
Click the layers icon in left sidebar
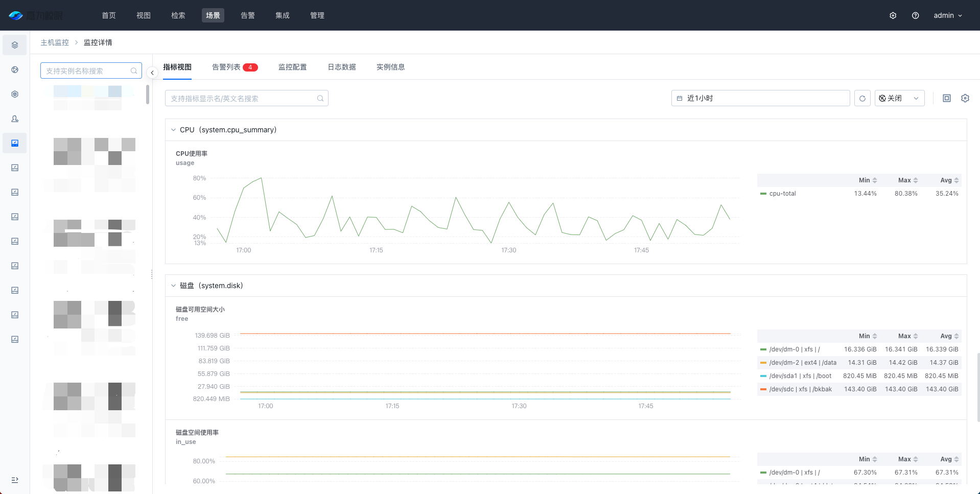tap(15, 45)
